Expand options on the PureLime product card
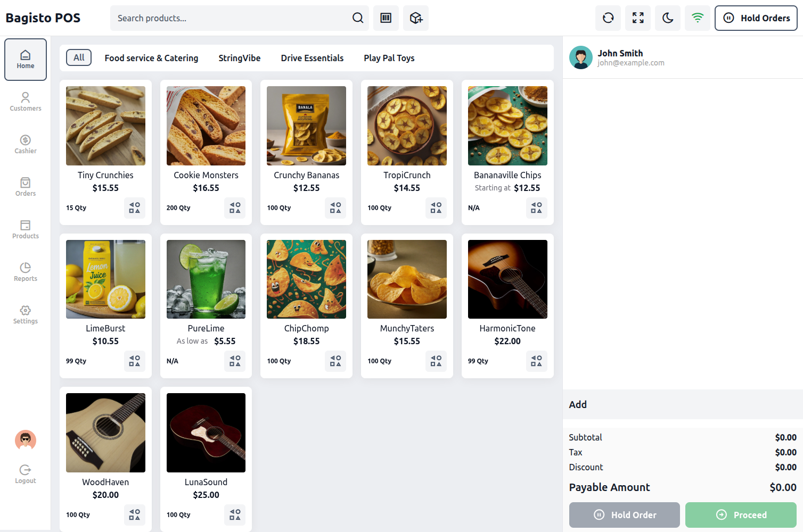Image resolution: width=803 pixels, height=532 pixels. tap(234, 361)
